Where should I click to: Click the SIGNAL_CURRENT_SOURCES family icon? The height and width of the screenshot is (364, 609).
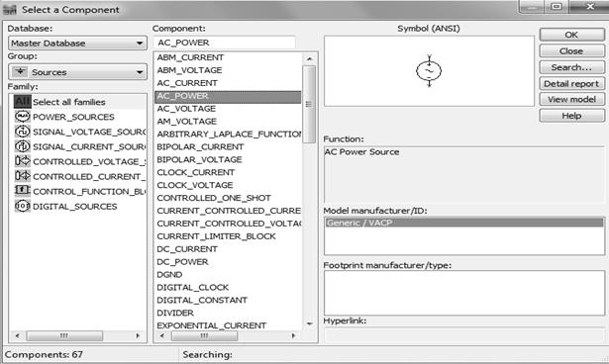22,146
